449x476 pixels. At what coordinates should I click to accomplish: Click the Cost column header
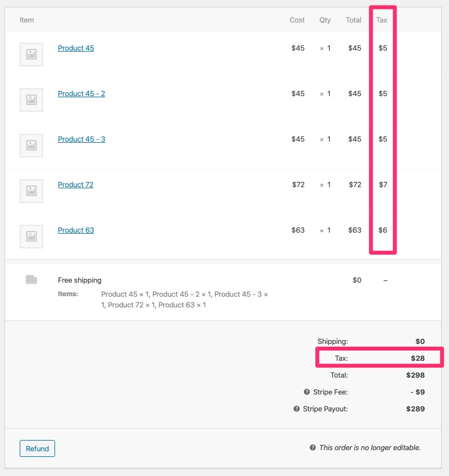point(297,20)
